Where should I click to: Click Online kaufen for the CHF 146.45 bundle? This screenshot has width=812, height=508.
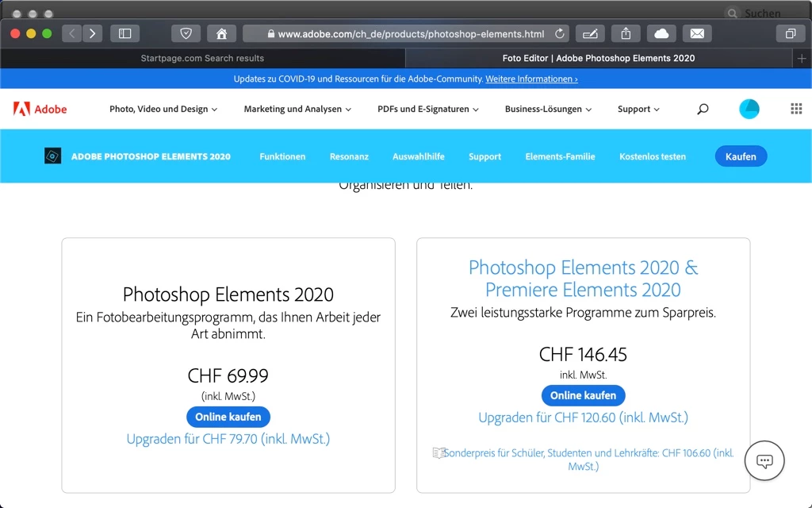(583, 395)
